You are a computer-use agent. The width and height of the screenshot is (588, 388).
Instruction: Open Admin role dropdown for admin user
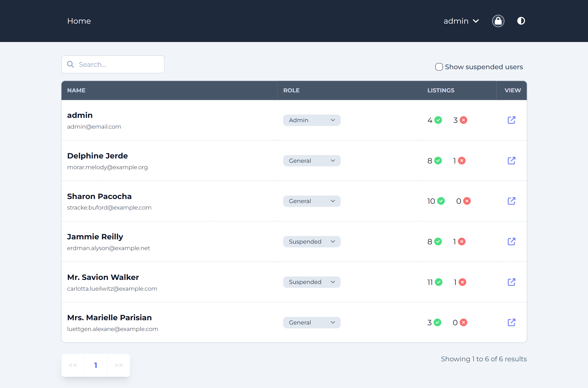[x=312, y=120]
